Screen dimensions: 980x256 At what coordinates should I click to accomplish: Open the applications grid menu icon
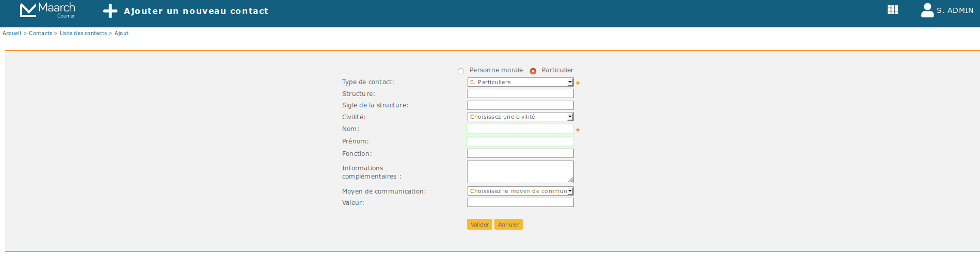pos(893,10)
